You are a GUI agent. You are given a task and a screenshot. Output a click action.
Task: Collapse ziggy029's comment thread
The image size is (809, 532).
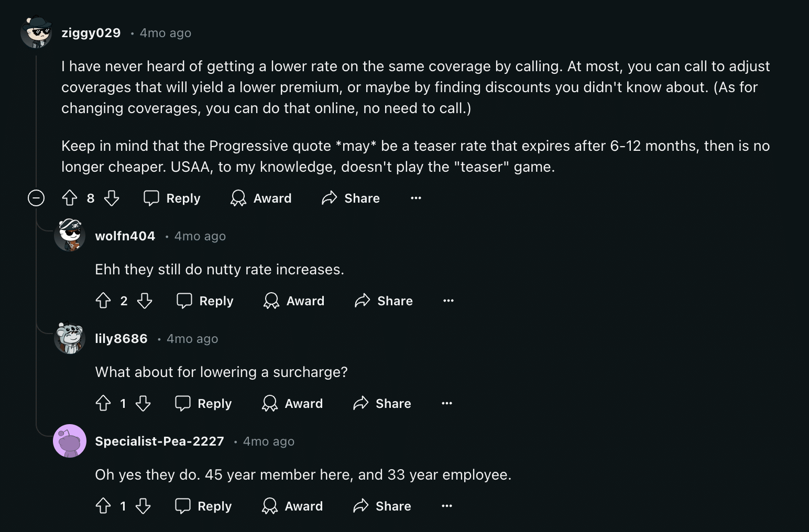coord(36,198)
